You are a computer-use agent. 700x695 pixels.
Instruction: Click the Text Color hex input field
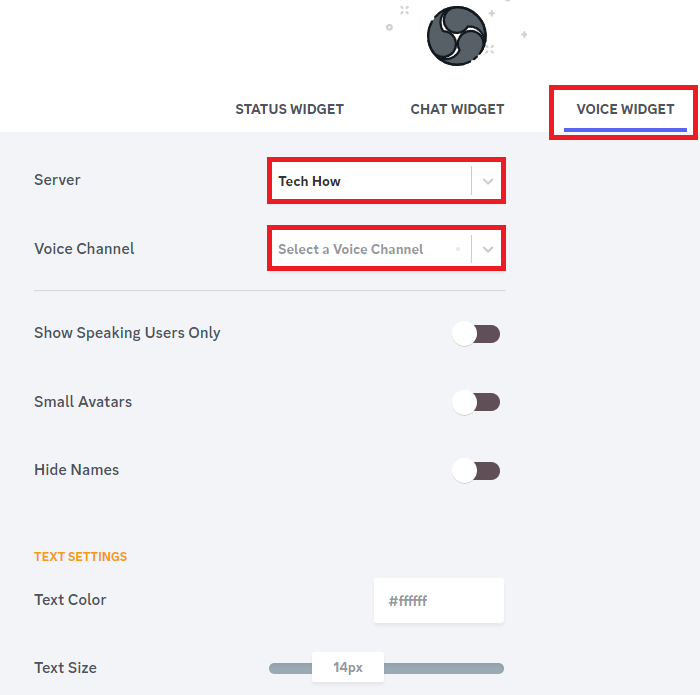[438, 601]
